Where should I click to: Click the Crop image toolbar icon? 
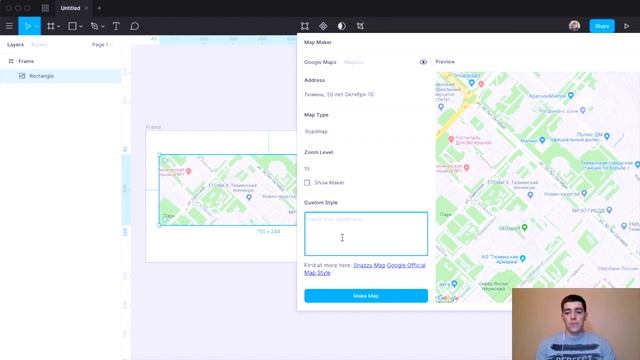360,26
